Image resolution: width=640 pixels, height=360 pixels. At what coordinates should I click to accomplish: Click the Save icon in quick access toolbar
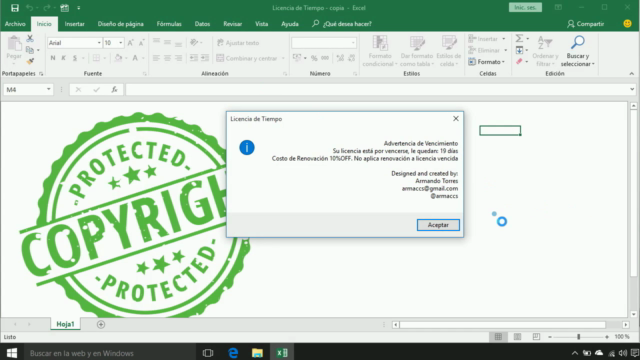[15, 8]
